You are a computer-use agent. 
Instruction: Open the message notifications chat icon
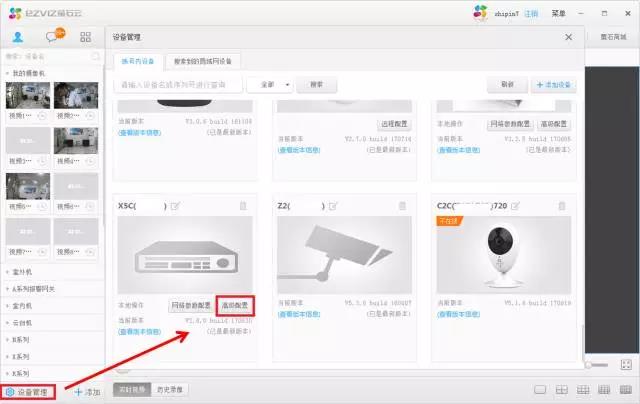click(x=54, y=36)
